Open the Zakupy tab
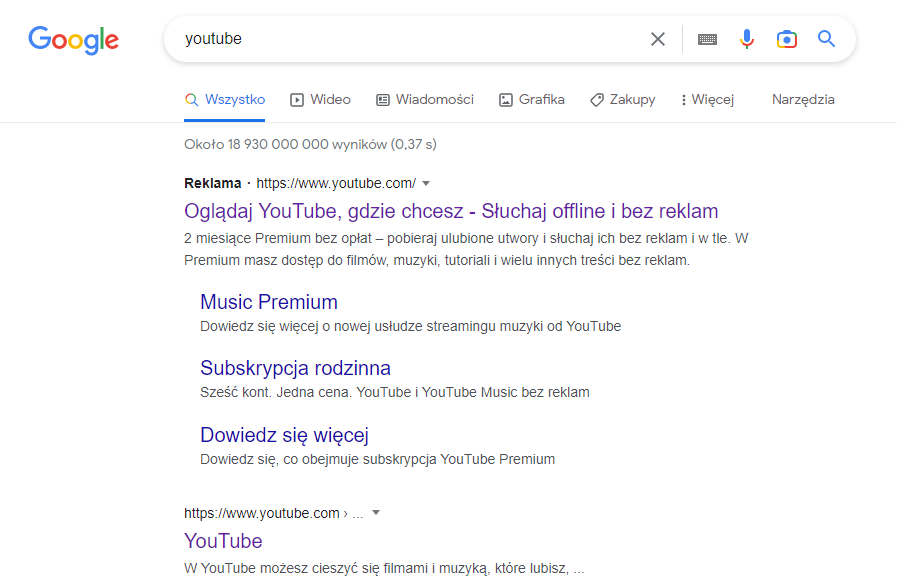The height and width of the screenshot is (584, 897). coord(623,100)
